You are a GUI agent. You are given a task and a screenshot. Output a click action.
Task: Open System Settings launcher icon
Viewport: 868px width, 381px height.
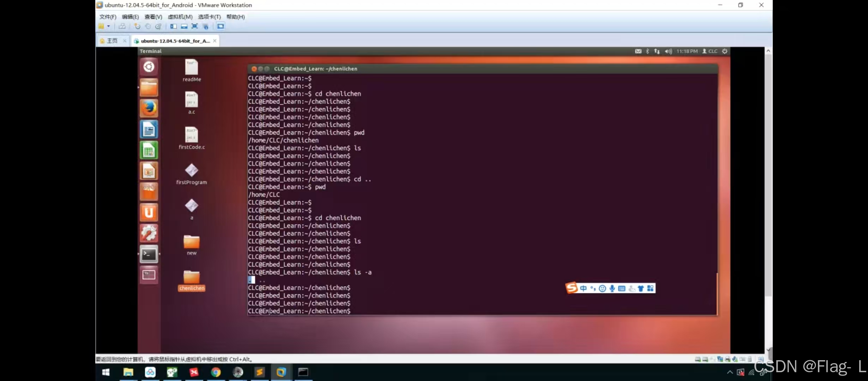click(x=149, y=233)
